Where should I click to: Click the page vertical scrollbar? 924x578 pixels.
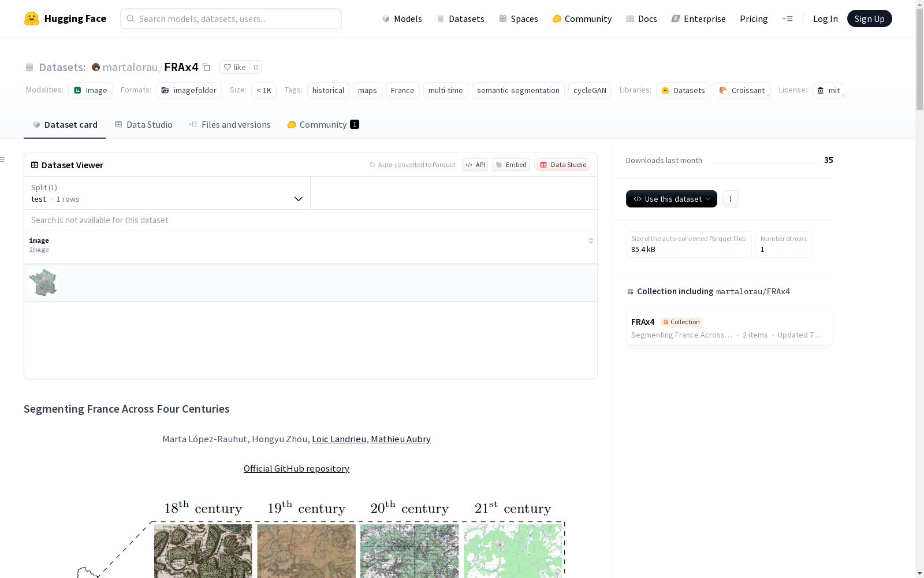(x=919, y=58)
